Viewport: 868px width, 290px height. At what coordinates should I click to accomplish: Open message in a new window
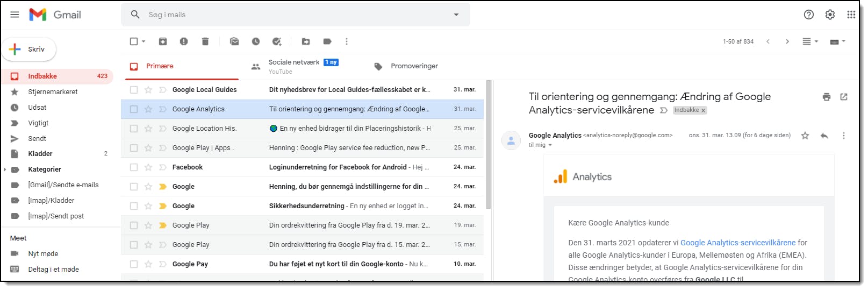(844, 97)
